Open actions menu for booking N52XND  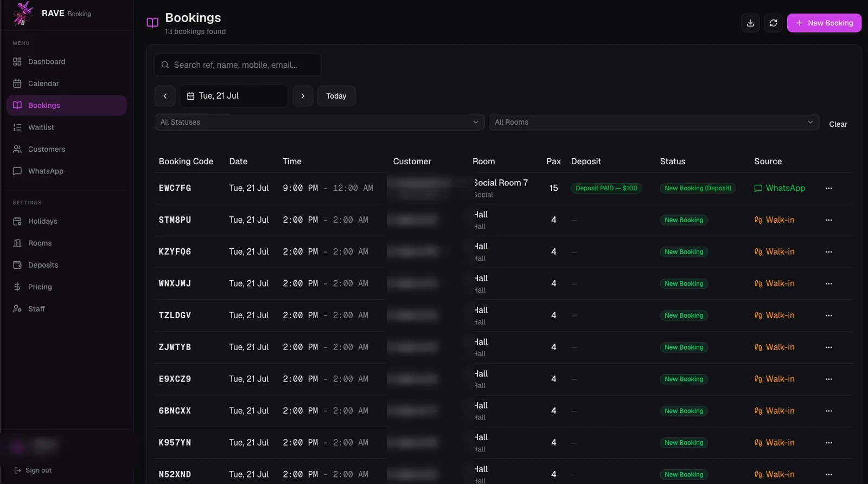(x=828, y=474)
